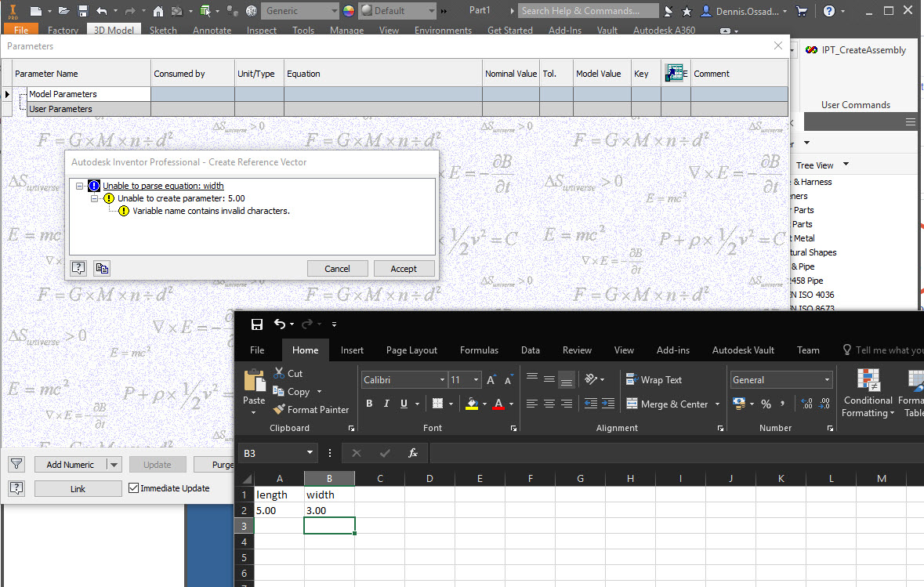The image size is (924, 587).
Task: Click the Purge button in Parameters
Action: coord(215,465)
